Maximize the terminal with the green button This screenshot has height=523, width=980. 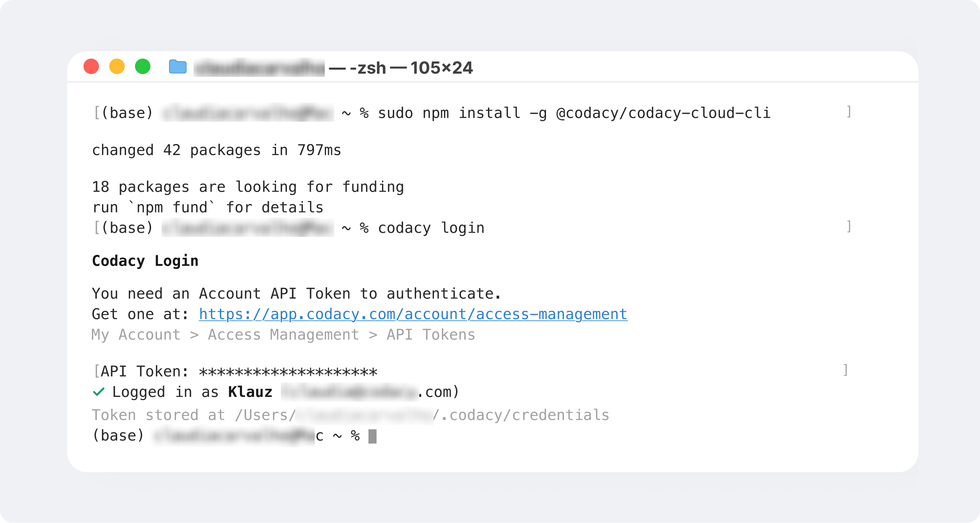tap(143, 66)
